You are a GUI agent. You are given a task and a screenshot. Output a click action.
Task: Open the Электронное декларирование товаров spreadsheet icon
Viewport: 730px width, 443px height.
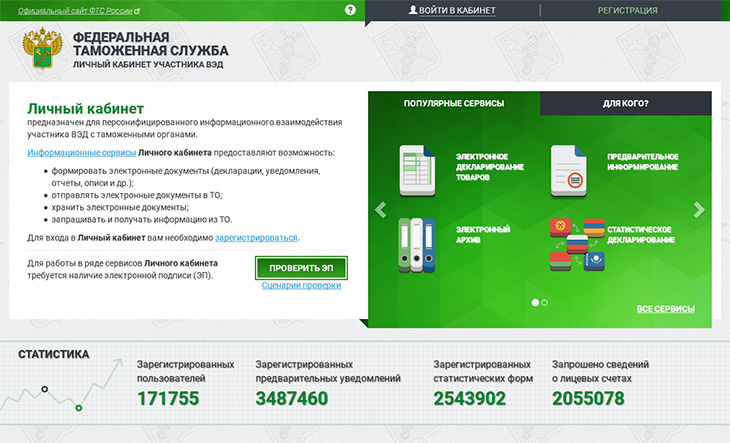tap(417, 170)
